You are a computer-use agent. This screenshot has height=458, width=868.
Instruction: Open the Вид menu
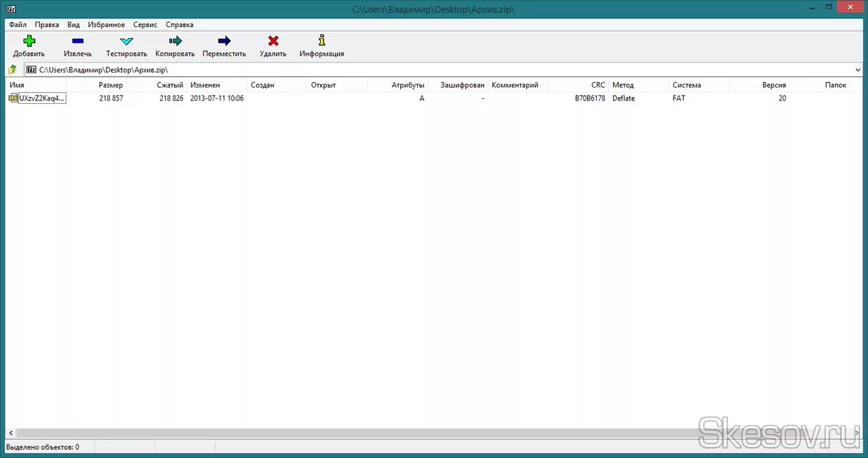(x=73, y=24)
